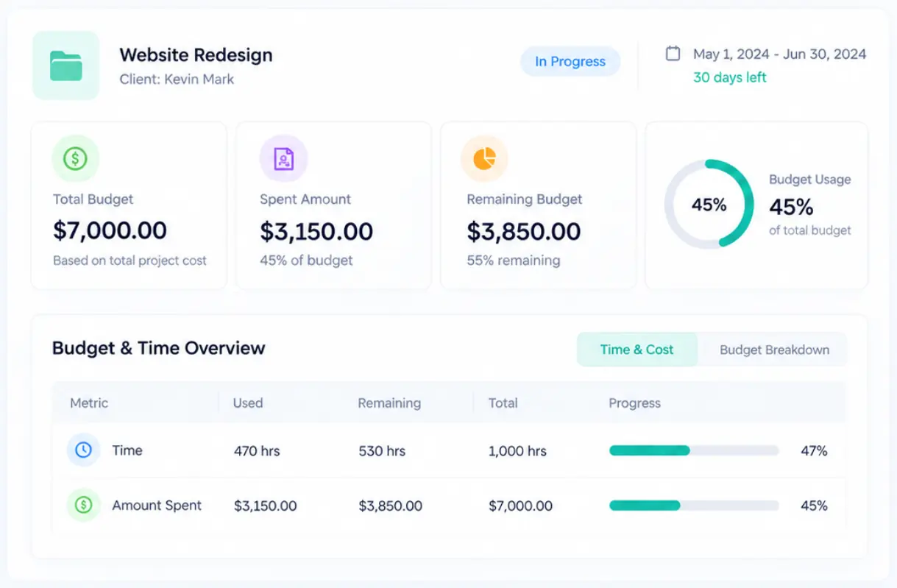Click the 530 hrs remaining cell
The image size is (897, 588).
click(382, 451)
